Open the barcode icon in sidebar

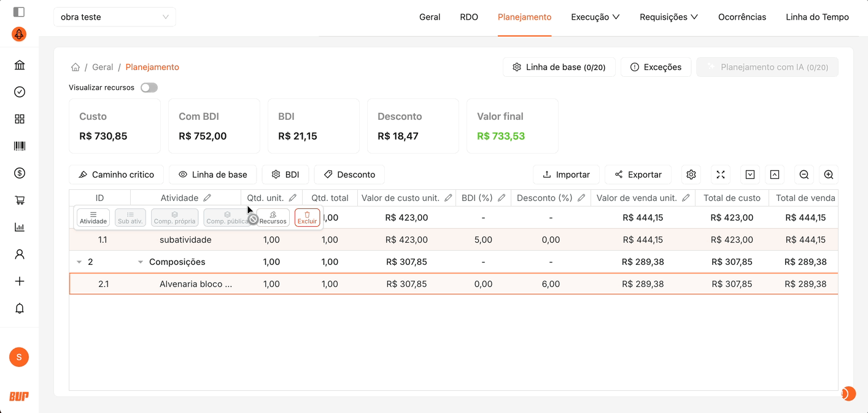click(x=20, y=146)
